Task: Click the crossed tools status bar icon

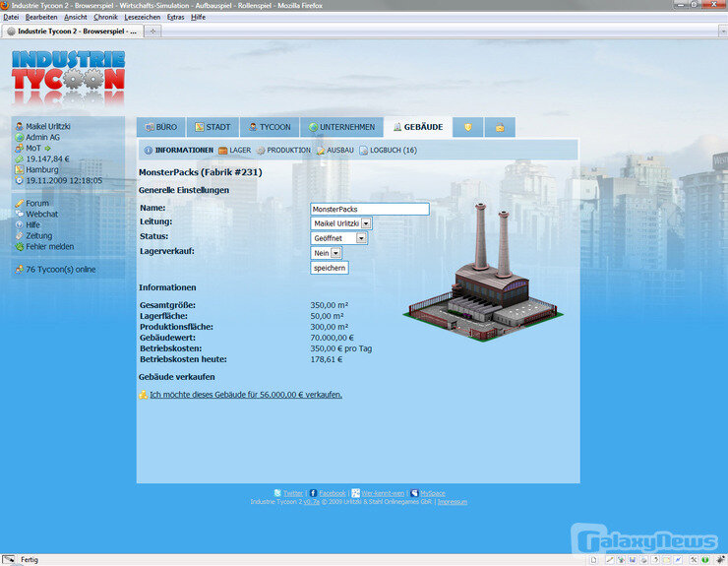Action: tap(694, 560)
